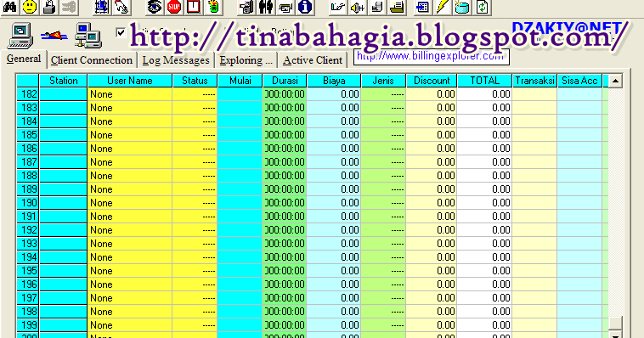Click the blue arrow import list icon
This screenshot has width=644, height=338.
[x=422, y=7]
